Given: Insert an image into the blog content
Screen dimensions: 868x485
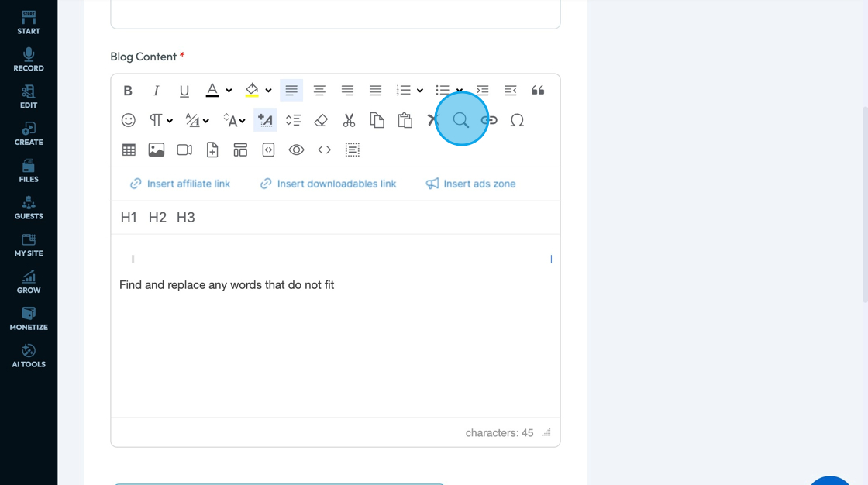Looking at the screenshot, I should click(x=157, y=150).
